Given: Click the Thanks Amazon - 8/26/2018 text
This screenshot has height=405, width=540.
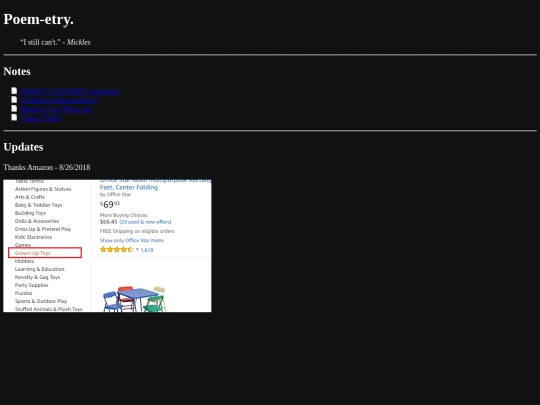Looking at the screenshot, I should [x=47, y=167].
